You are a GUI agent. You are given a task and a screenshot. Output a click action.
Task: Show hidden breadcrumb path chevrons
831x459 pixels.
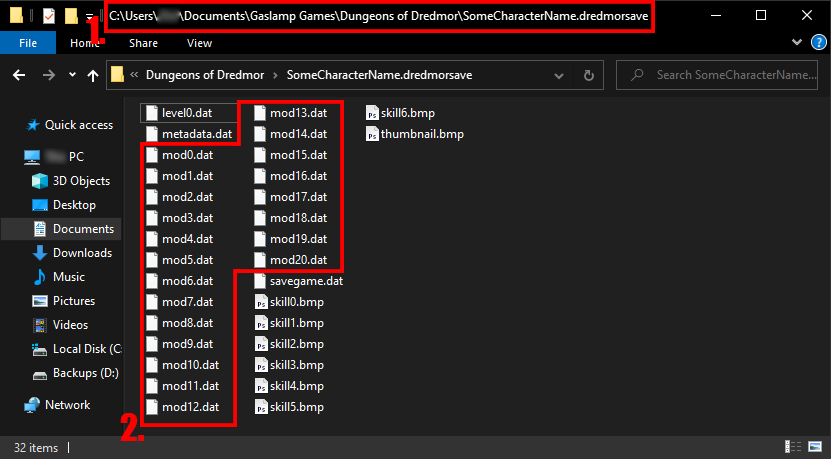[134, 75]
